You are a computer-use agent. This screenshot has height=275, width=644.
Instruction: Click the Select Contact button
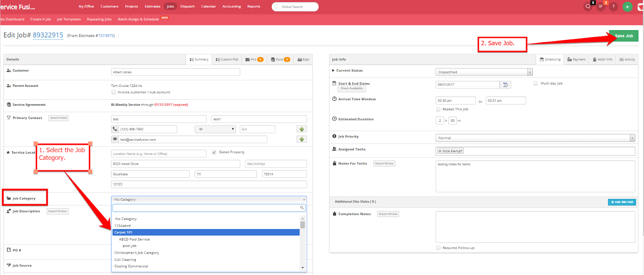pyautogui.click(x=59, y=118)
